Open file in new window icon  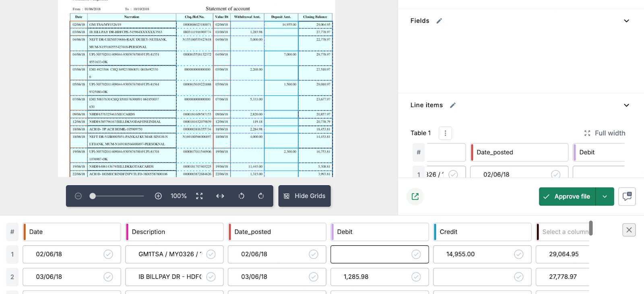tap(415, 197)
